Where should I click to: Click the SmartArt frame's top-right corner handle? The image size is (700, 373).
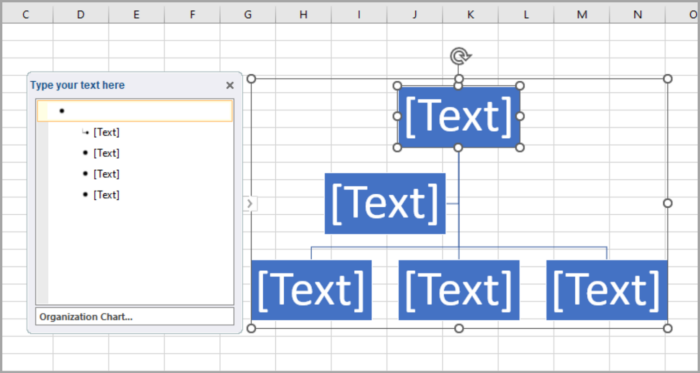tap(667, 79)
